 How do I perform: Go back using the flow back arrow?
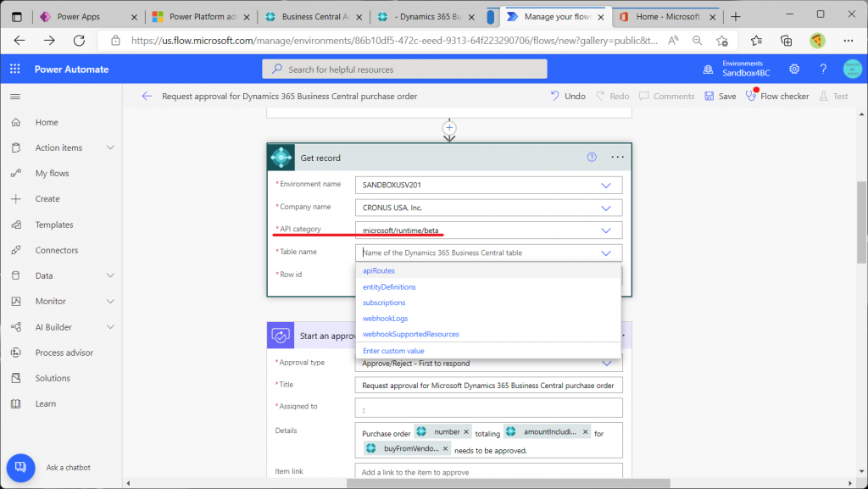click(x=147, y=97)
